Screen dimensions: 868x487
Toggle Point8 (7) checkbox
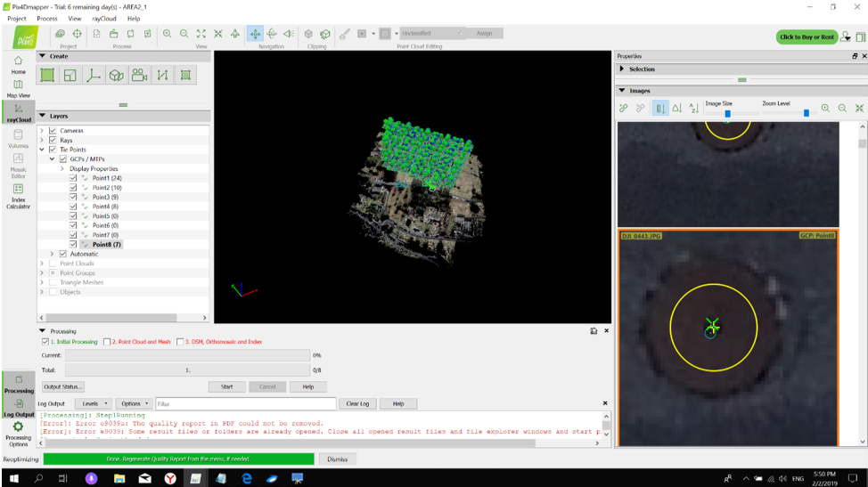[73, 244]
